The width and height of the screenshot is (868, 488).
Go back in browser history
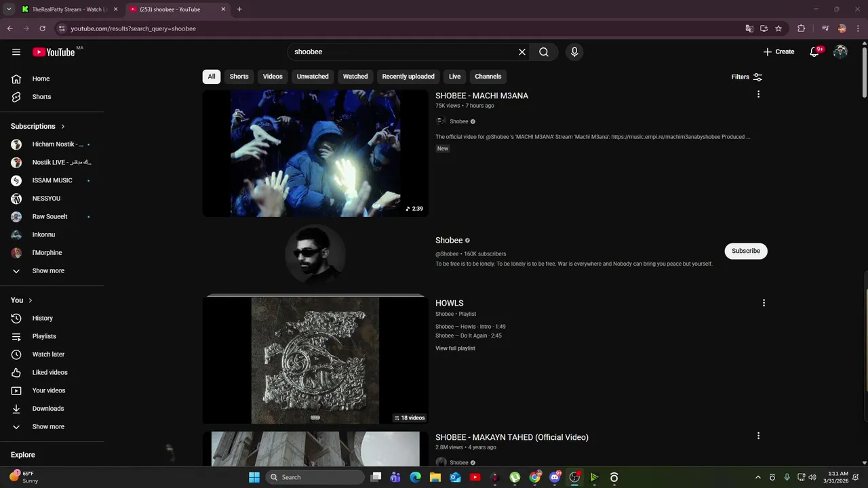tap(9, 28)
